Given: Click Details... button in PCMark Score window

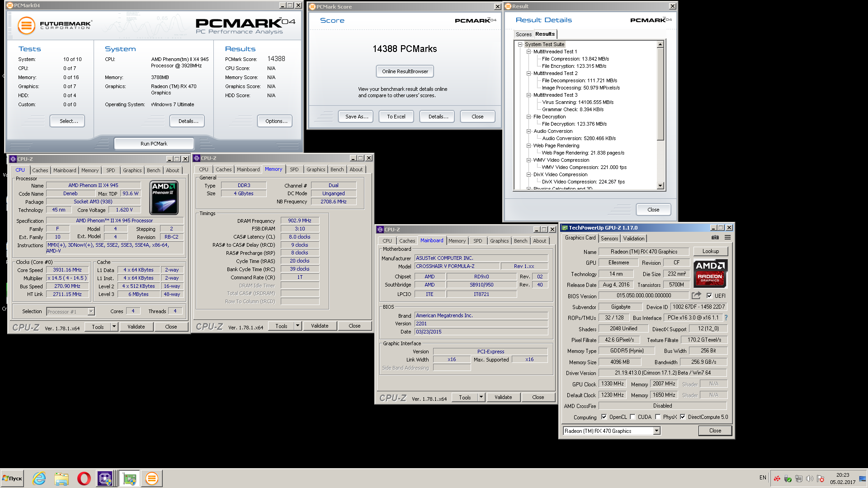Looking at the screenshot, I should pos(438,117).
